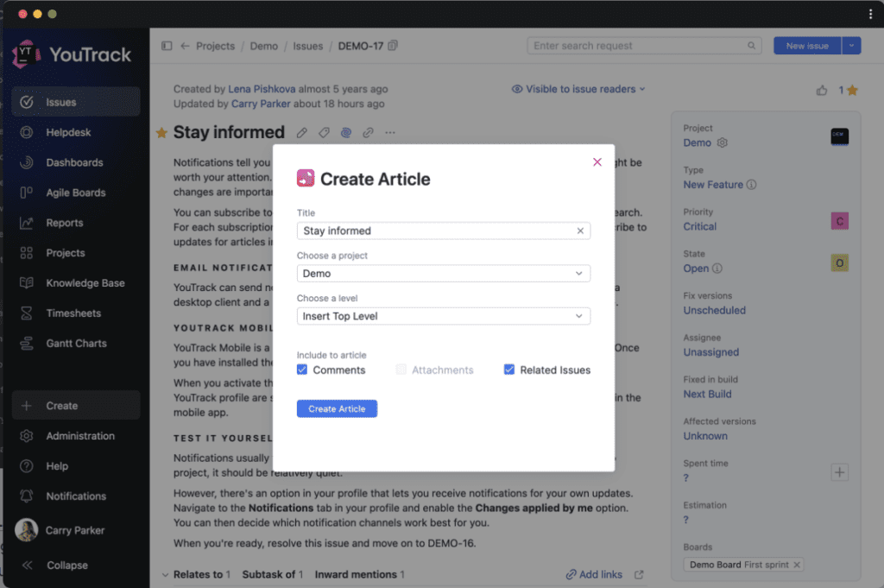Edit the issue title using the pencil icon
The image size is (884, 588).
tap(301, 132)
